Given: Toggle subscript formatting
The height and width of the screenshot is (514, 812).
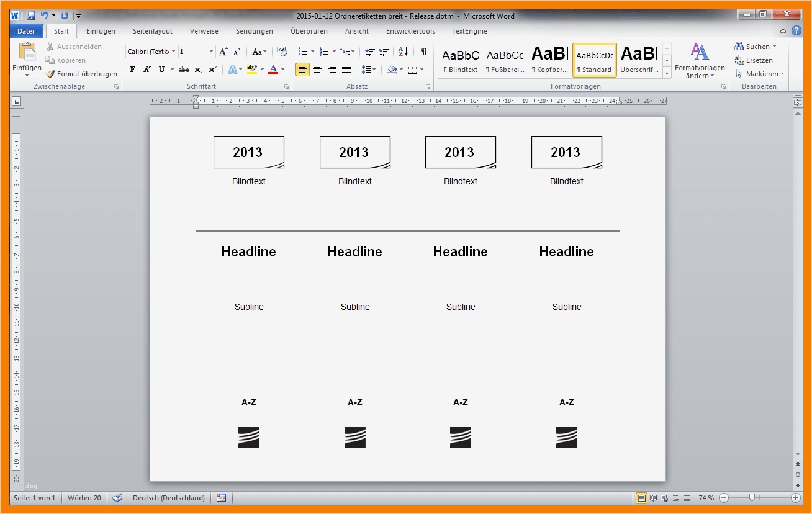Looking at the screenshot, I should click(x=199, y=70).
